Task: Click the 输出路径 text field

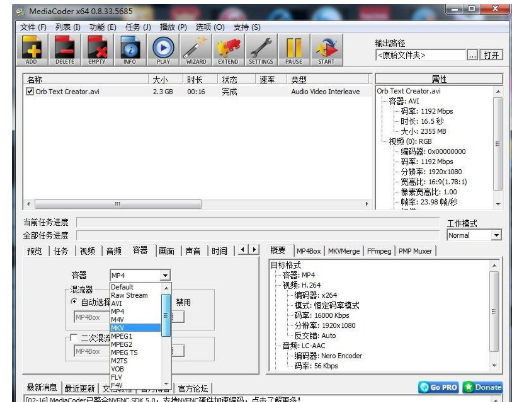Action: (x=420, y=55)
